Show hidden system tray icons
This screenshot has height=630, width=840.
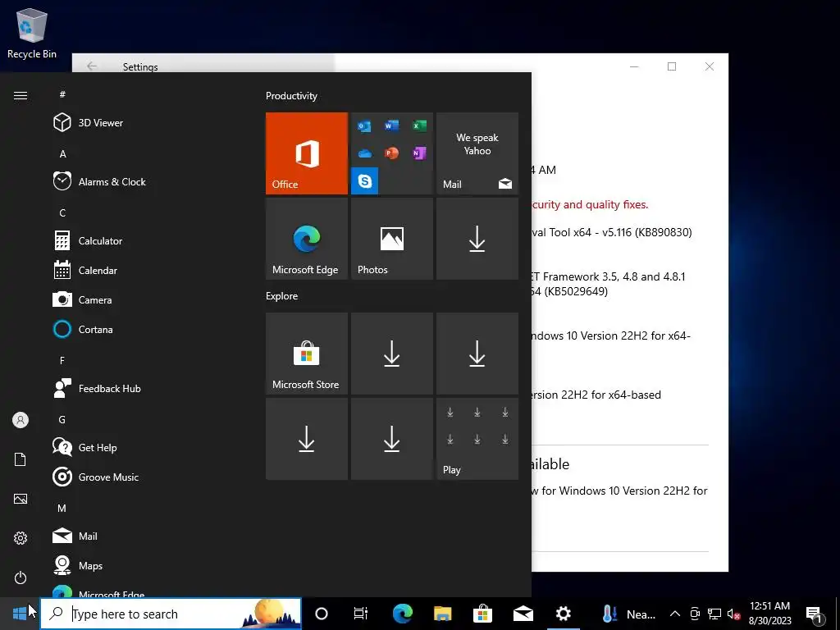point(675,614)
